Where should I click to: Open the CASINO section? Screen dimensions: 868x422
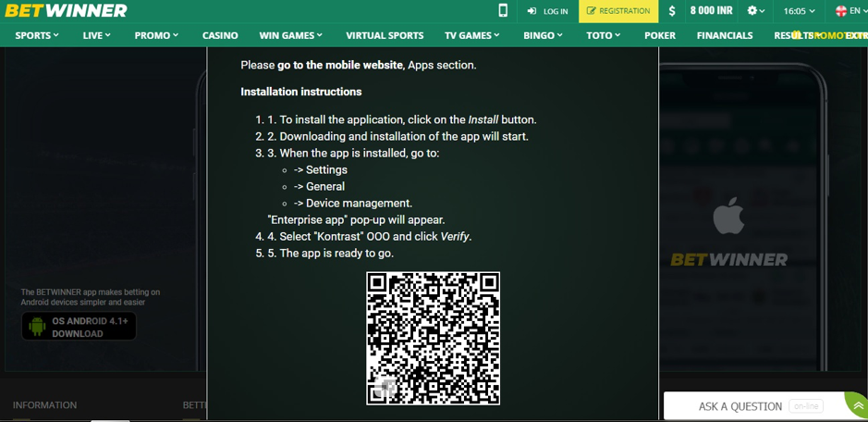coord(220,35)
